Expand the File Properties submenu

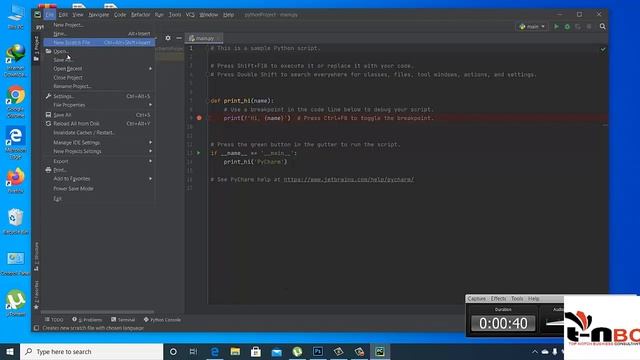pos(99,105)
